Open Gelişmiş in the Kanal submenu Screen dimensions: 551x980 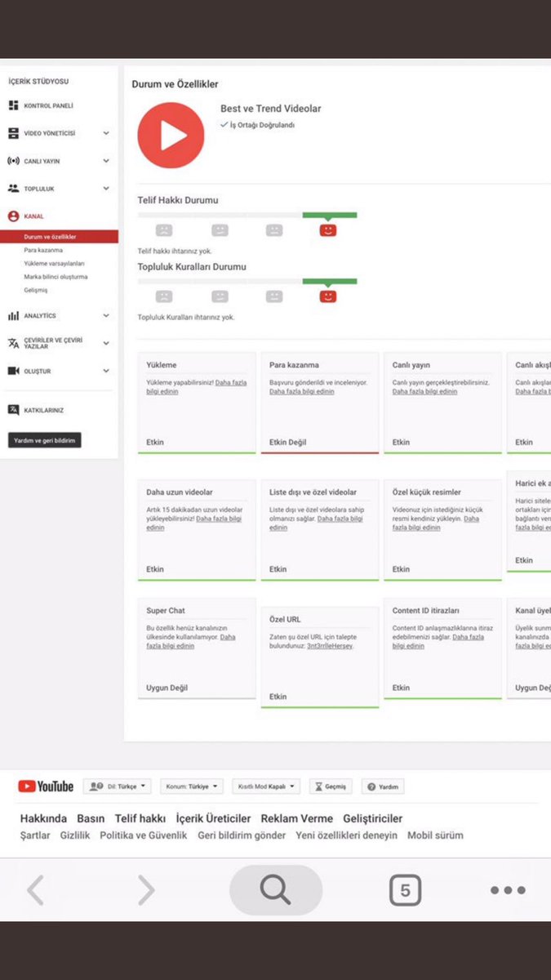point(36,290)
